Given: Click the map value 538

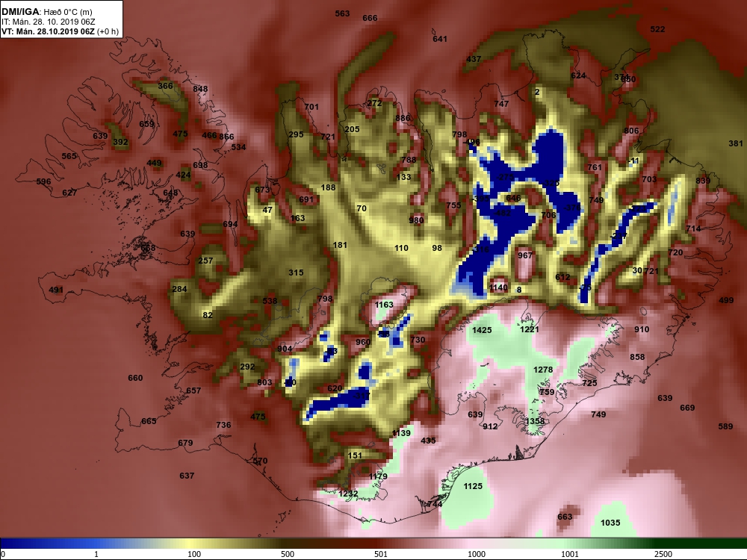Looking at the screenshot, I should pyautogui.click(x=270, y=300).
